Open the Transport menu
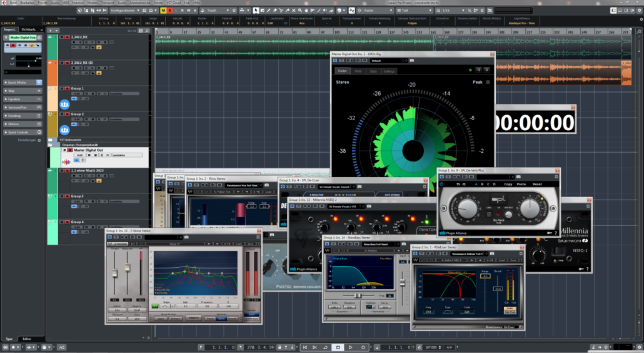 (x=108, y=3)
